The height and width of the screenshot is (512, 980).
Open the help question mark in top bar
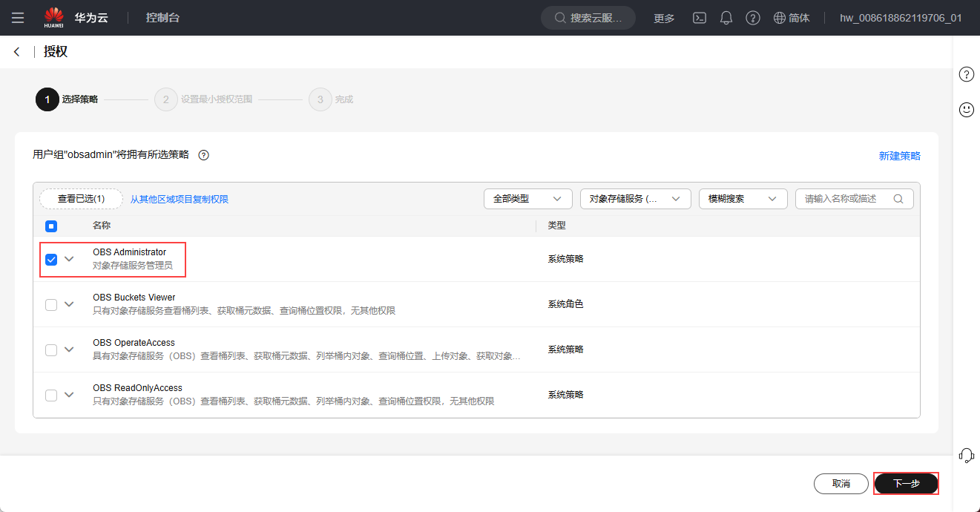click(x=753, y=18)
